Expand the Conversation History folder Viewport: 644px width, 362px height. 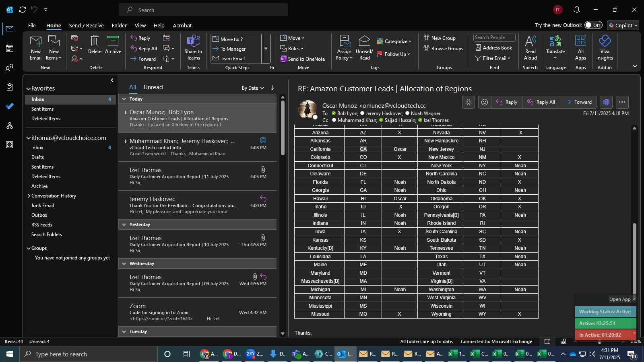[x=29, y=196]
